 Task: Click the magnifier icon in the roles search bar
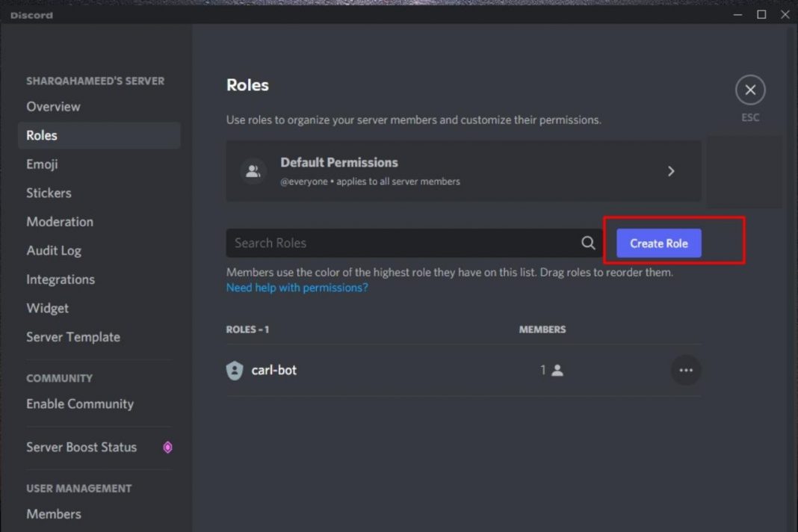point(587,243)
